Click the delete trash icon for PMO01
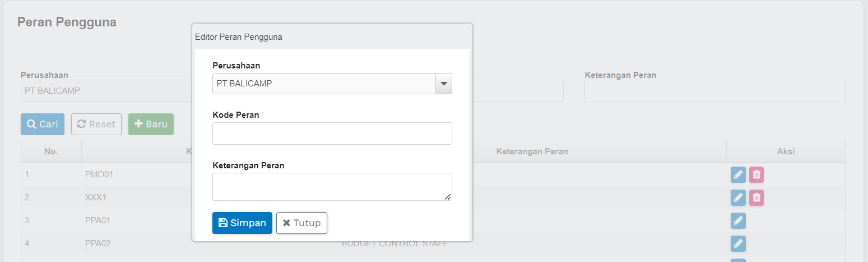 pyautogui.click(x=756, y=175)
